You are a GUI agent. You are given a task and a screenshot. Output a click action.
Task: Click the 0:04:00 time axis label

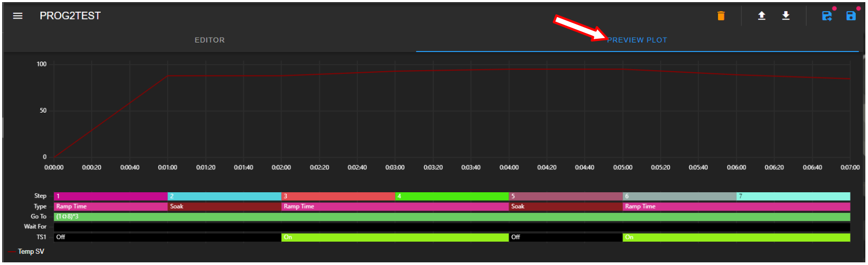pos(509,167)
